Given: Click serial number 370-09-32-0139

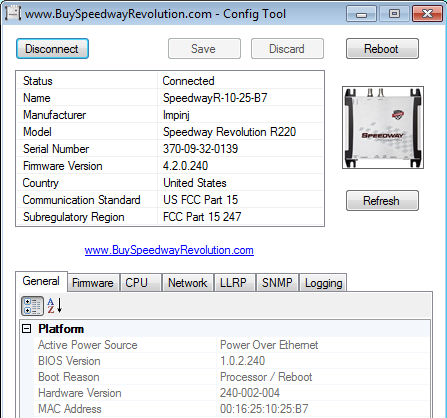Looking at the screenshot, I should pos(200,149).
